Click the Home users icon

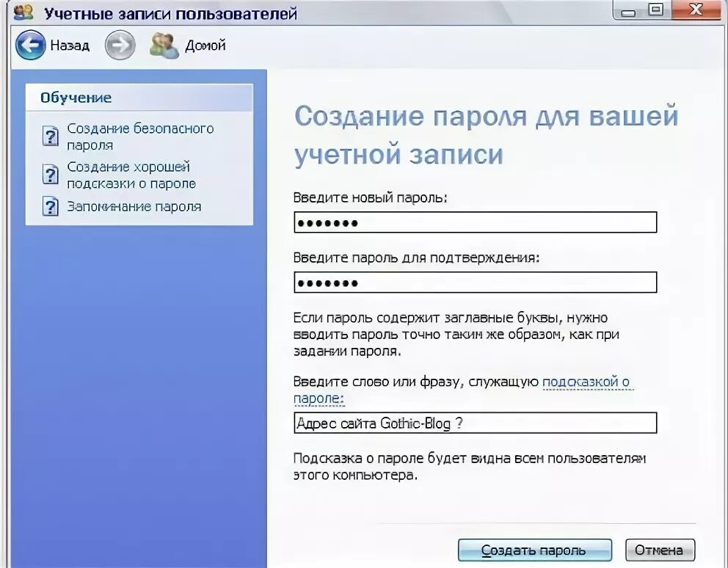pos(164,45)
